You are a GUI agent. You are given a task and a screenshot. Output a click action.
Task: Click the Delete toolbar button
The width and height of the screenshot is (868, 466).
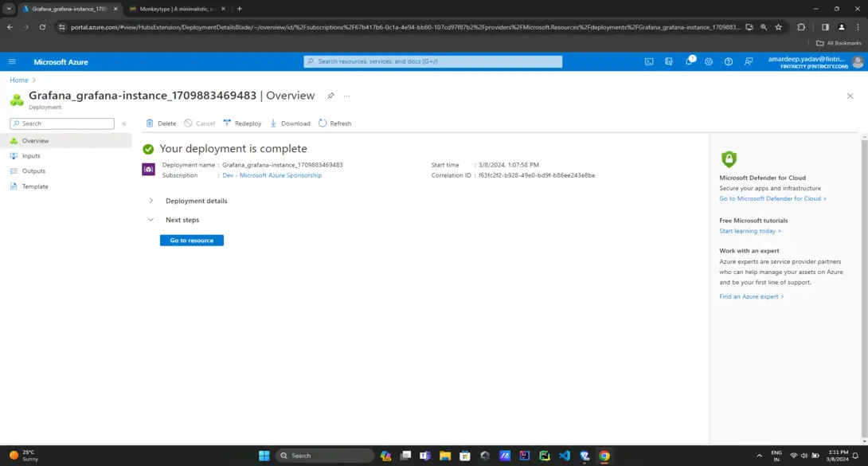pyautogui.click(x=161, y=123)
